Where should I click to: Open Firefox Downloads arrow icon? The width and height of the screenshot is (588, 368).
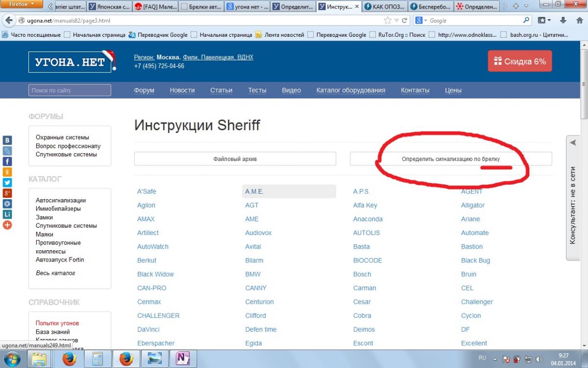tap(563, 20)
